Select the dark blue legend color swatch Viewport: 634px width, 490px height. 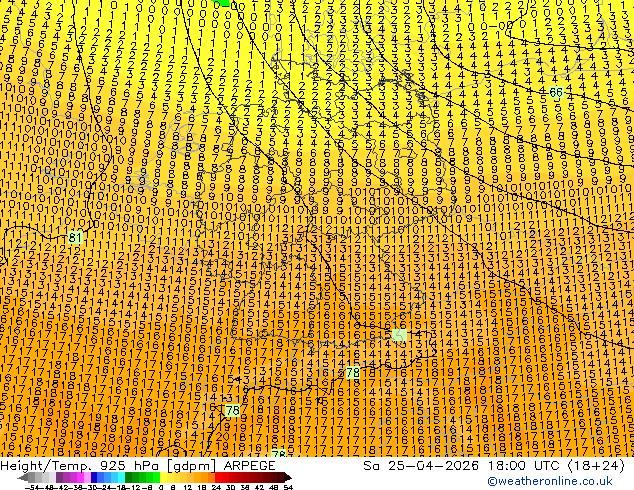click(x=94, y=477)
